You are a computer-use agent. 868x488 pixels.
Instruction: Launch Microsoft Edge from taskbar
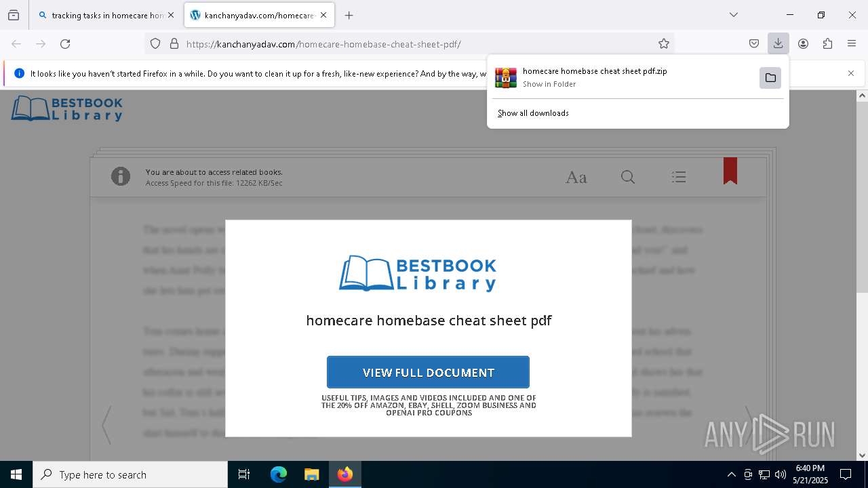point(279,474)
